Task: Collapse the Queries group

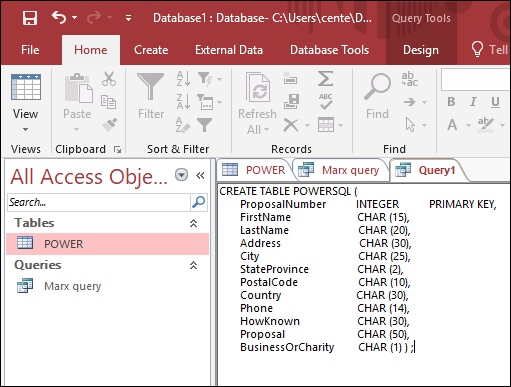Action: click(x=193, y=265)
